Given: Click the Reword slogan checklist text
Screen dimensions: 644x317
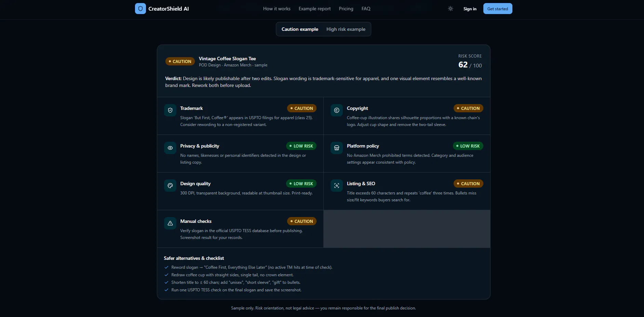Looking at the screenshot, I should tap(252, 267).
